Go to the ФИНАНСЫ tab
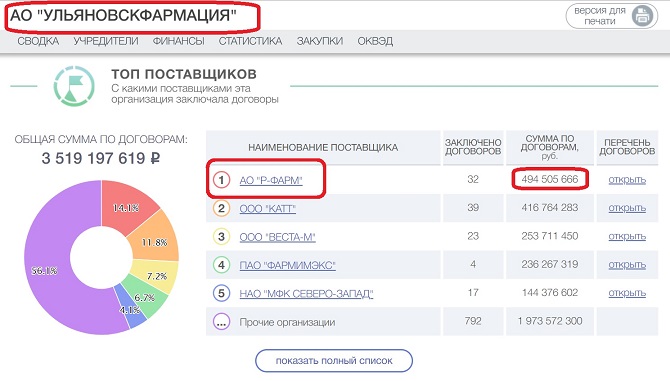 point(179,41)
